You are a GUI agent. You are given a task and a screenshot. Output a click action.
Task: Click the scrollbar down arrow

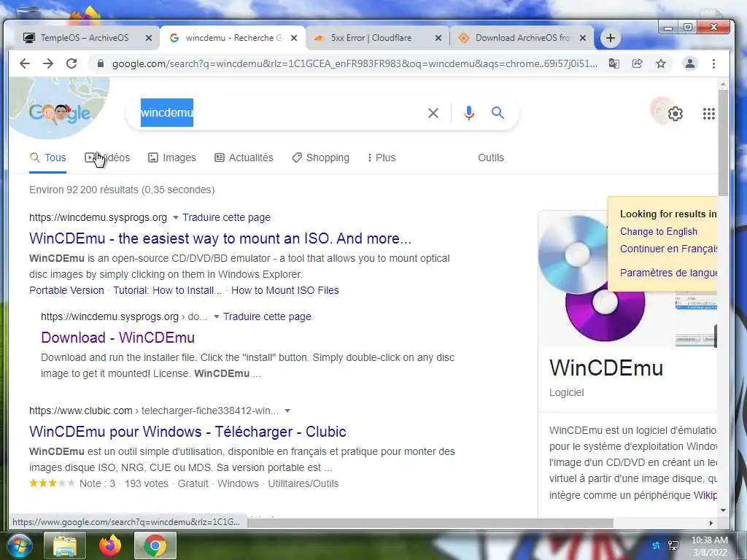pos(723,510)
